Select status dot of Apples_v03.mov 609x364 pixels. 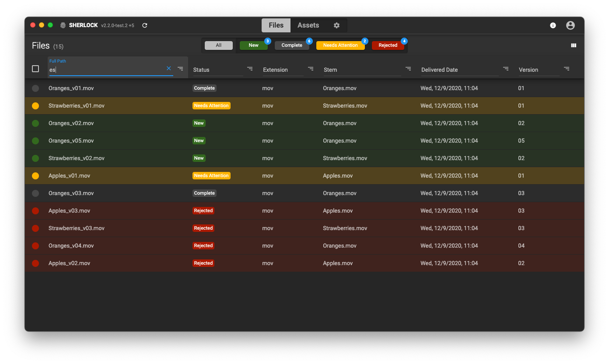click(x=35, y=211)
